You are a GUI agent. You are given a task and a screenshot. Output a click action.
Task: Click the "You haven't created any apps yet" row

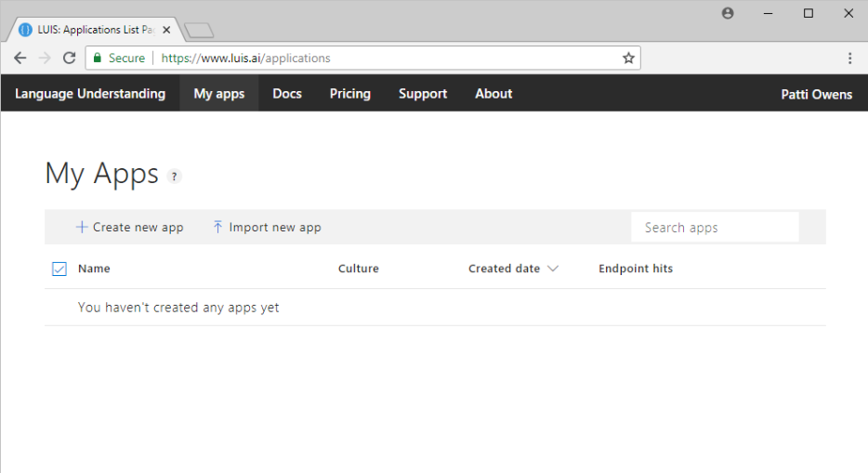(x=435, y=307)
